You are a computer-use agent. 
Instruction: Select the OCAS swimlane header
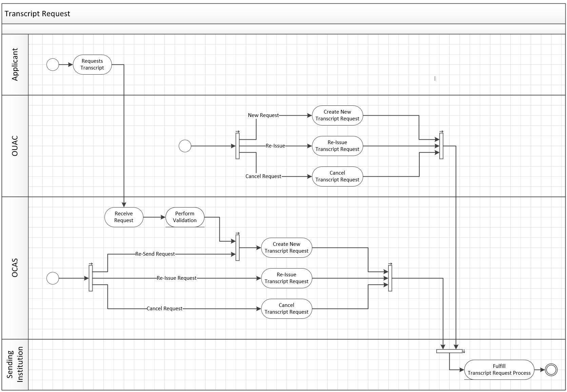click(15, 268)
